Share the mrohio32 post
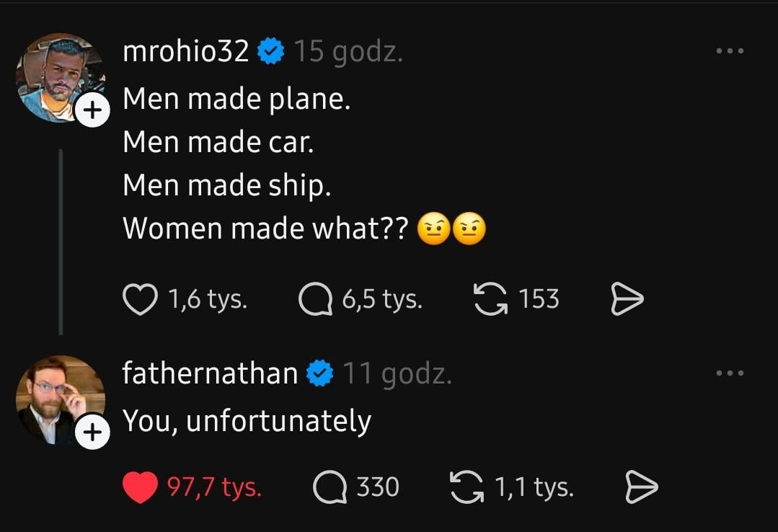Viewport: 778px width, 532px height. point(627,299)
